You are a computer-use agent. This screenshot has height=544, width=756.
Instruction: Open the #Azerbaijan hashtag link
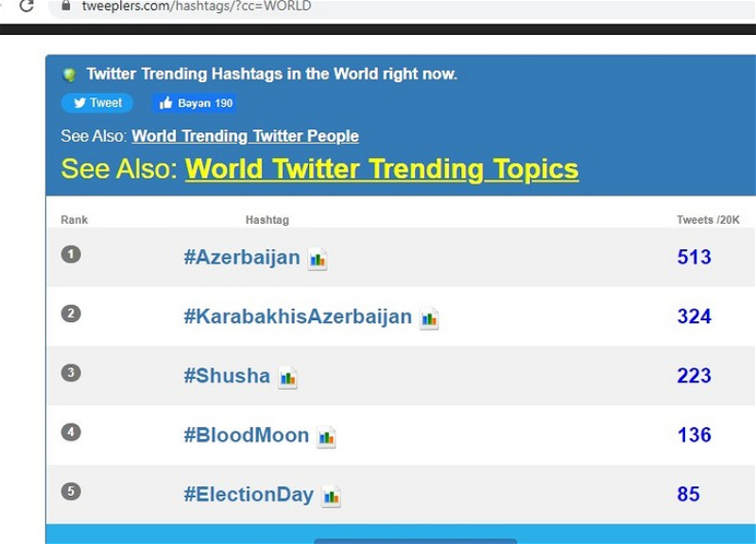pyautogui.click(x=242, y=257)
